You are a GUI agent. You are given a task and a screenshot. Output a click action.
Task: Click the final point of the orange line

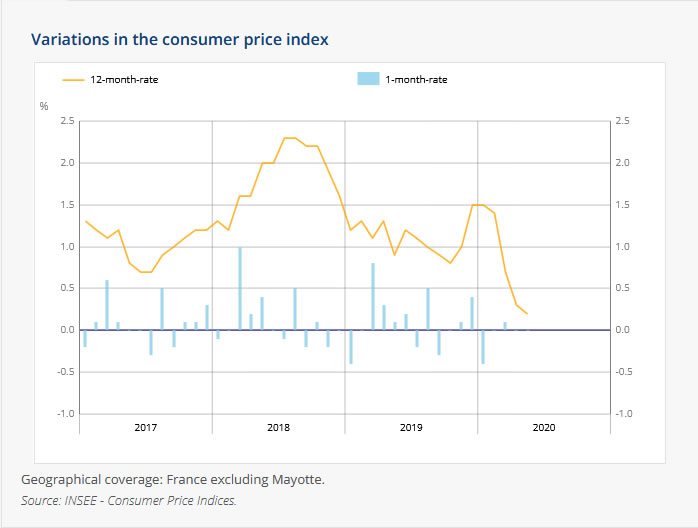tap(527, 313)
